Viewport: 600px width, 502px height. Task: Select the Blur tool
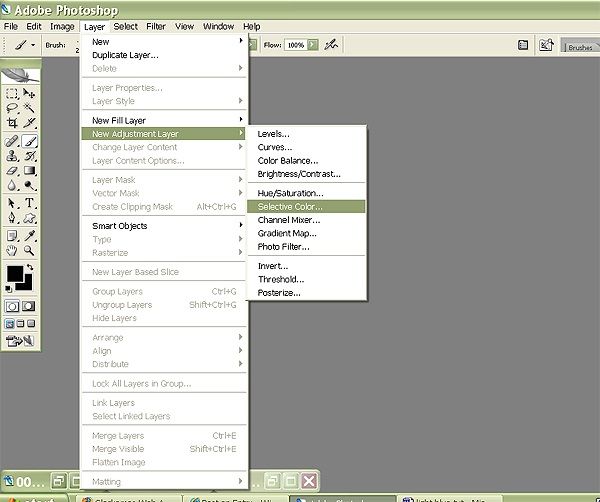point(12,186)
